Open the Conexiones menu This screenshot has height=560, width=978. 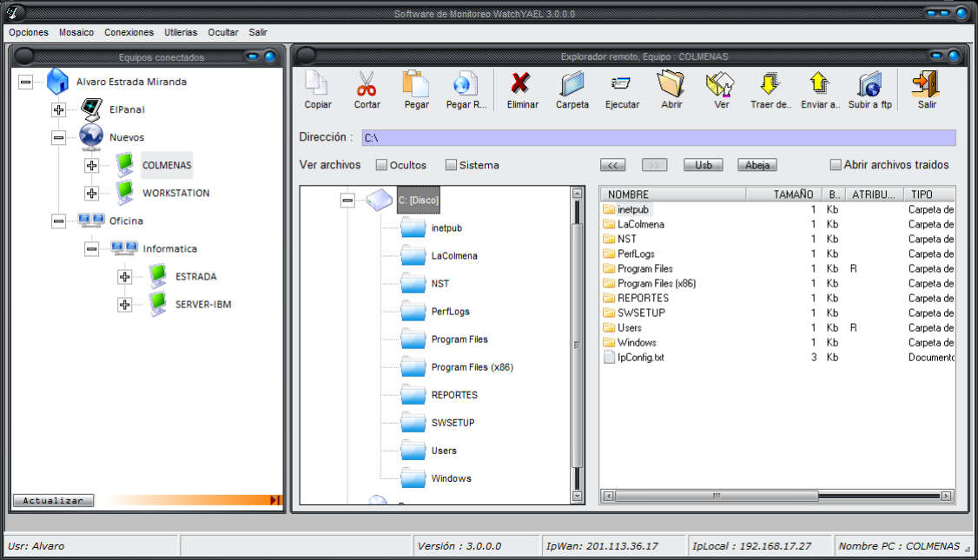[x=129, y=32]
